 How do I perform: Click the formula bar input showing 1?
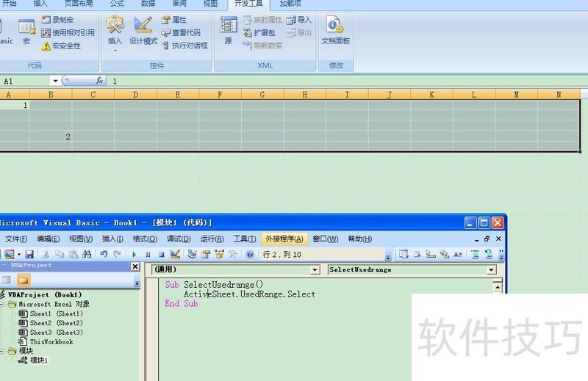pos(347,81)
